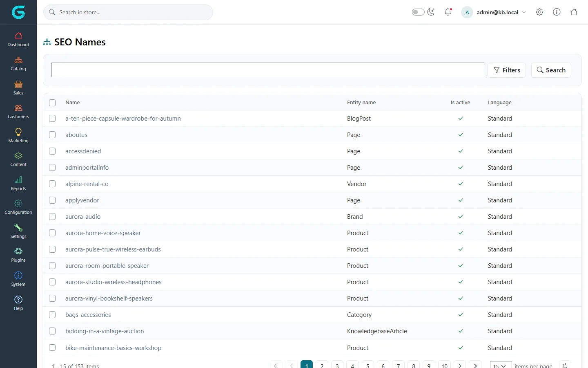588x368 pixels.
Task: Open the Content sidebar menu
Action: 18,159
